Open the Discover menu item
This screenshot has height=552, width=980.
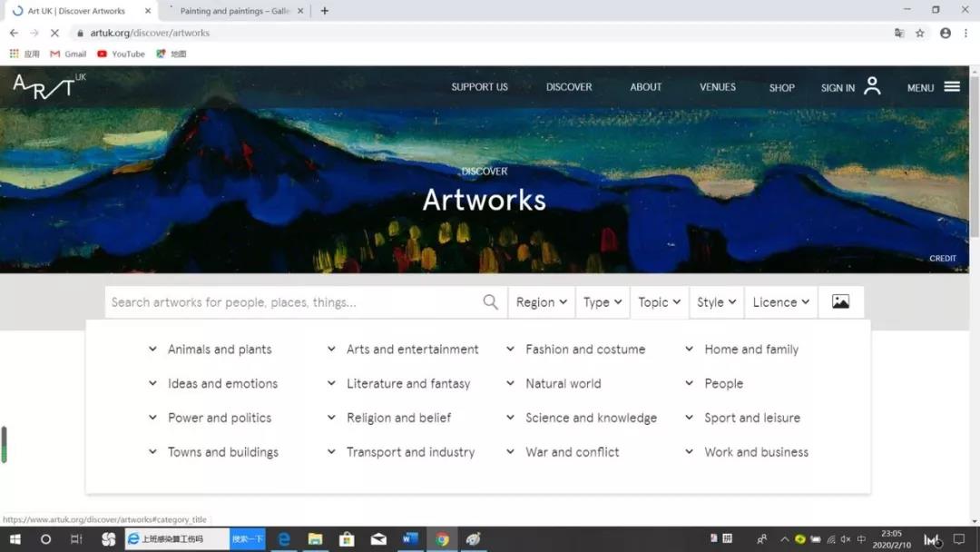[x=568, y=87]
